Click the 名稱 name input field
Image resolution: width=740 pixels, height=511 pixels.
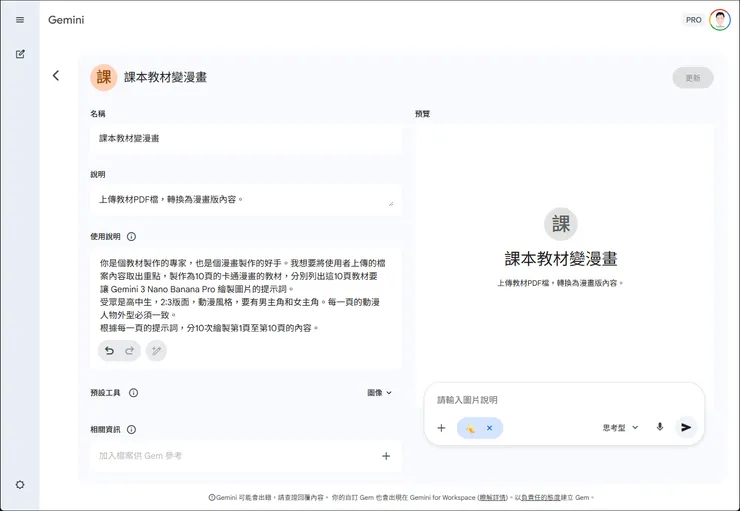(245, 139)
